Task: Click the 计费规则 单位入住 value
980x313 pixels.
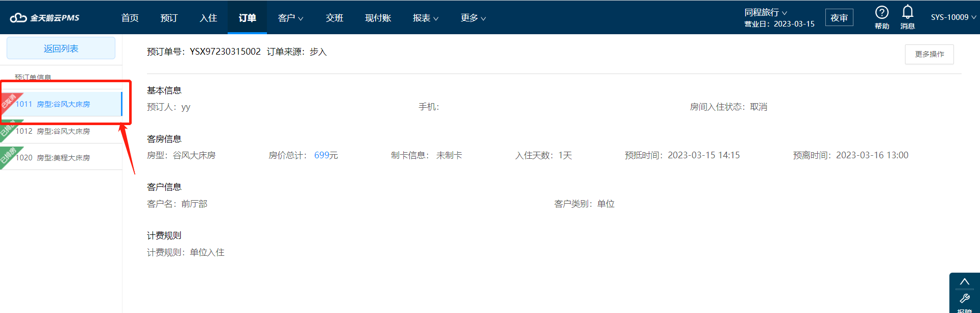Action: pyautogui.click(x=207, y=252)
